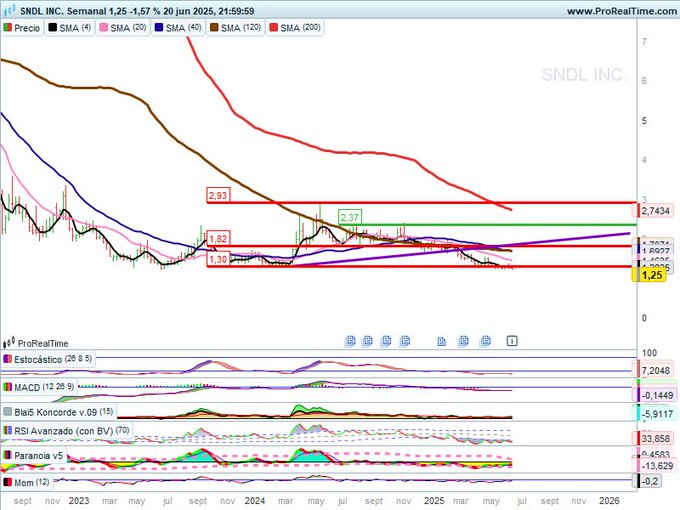Viewport: 680px width, 510px height.
Task: Click the Mom indicator icon
Action: [x=7, y=482]
